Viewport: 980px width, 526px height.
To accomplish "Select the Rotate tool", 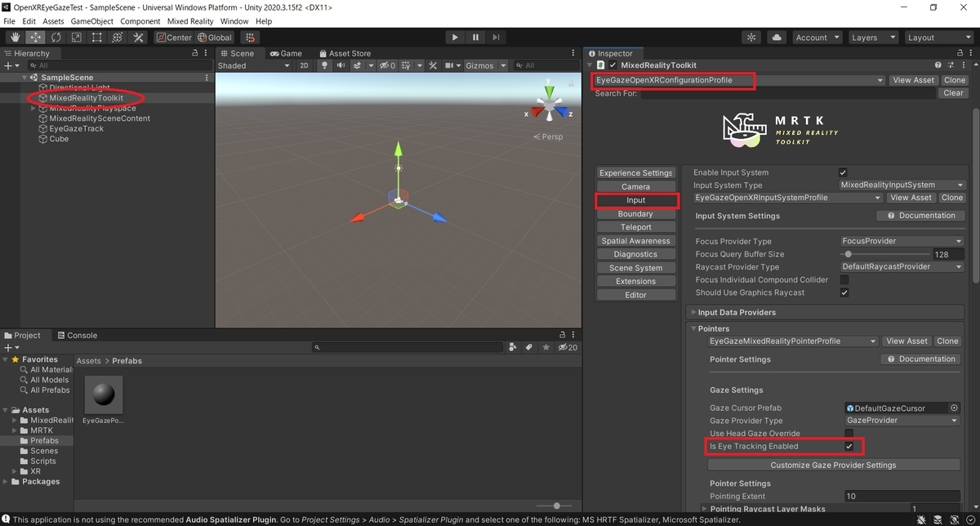I will [56, 38].
